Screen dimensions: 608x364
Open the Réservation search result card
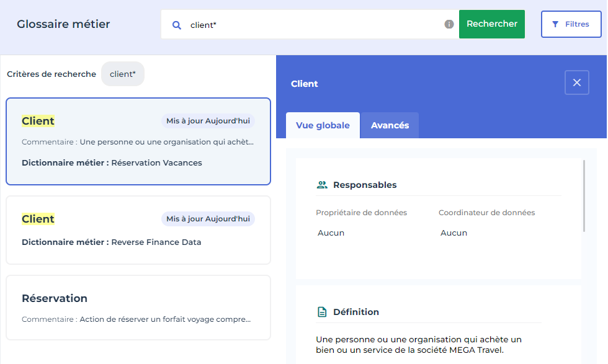138,308
